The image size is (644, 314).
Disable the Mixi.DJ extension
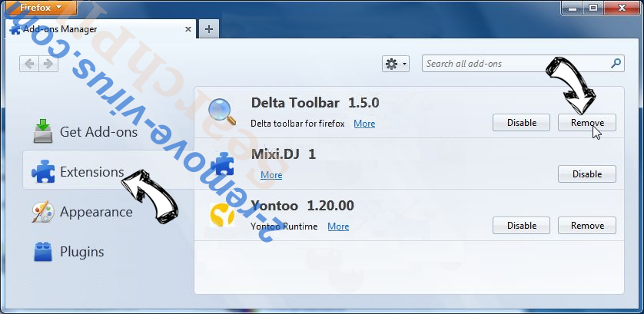tap(587, 174)
